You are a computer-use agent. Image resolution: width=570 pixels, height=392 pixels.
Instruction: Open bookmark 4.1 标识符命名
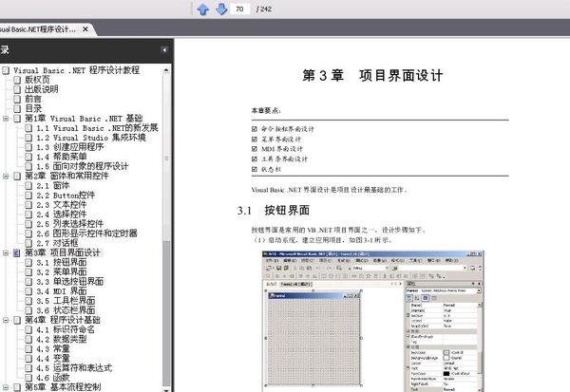click(x=66, y=329)
